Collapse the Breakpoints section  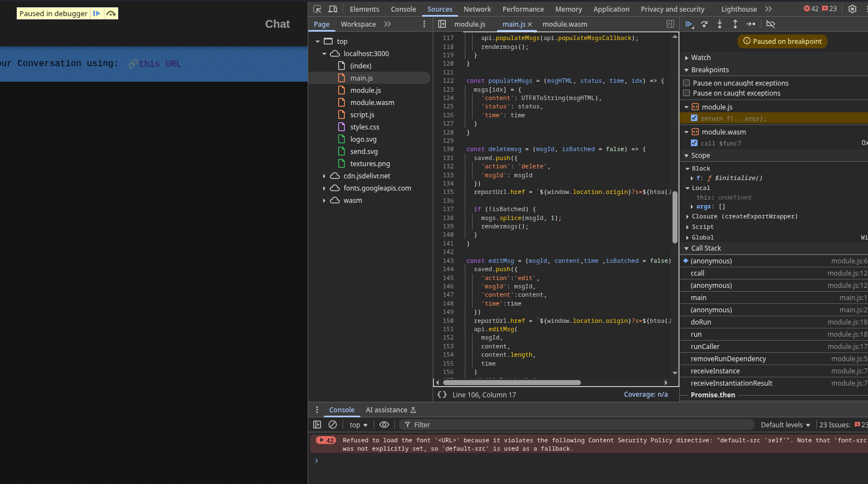point(686,70)
